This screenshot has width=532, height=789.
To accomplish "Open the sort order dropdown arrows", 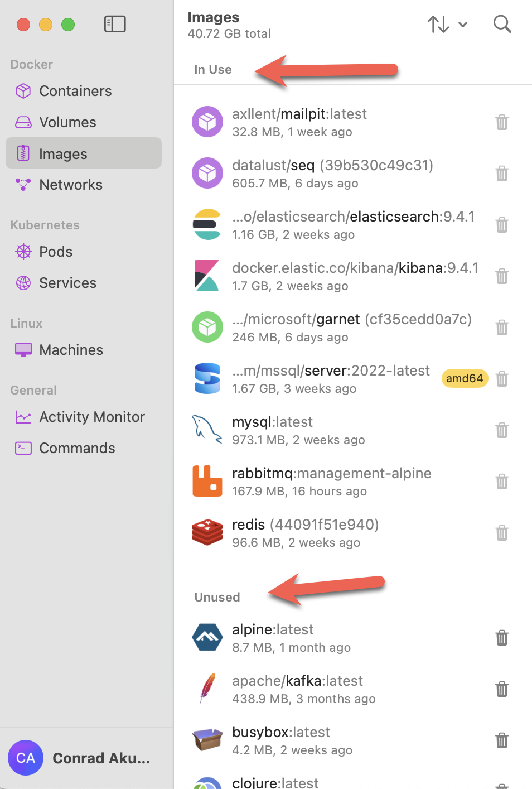I will point(447,24).
